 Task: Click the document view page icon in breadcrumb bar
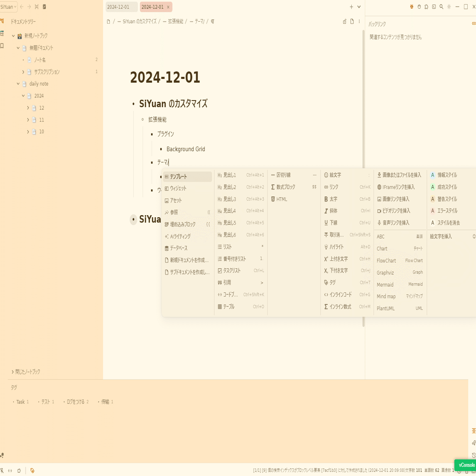click(352, 21)
